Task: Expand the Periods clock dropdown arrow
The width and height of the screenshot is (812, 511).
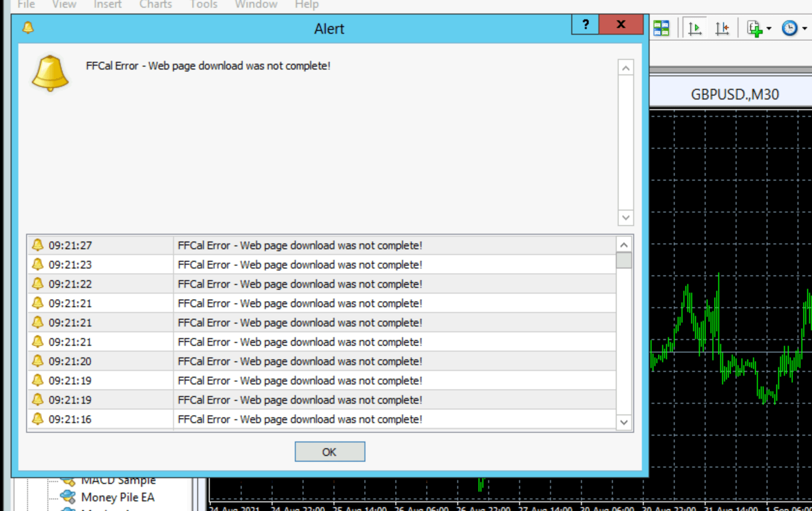Action: click(804, 28)
